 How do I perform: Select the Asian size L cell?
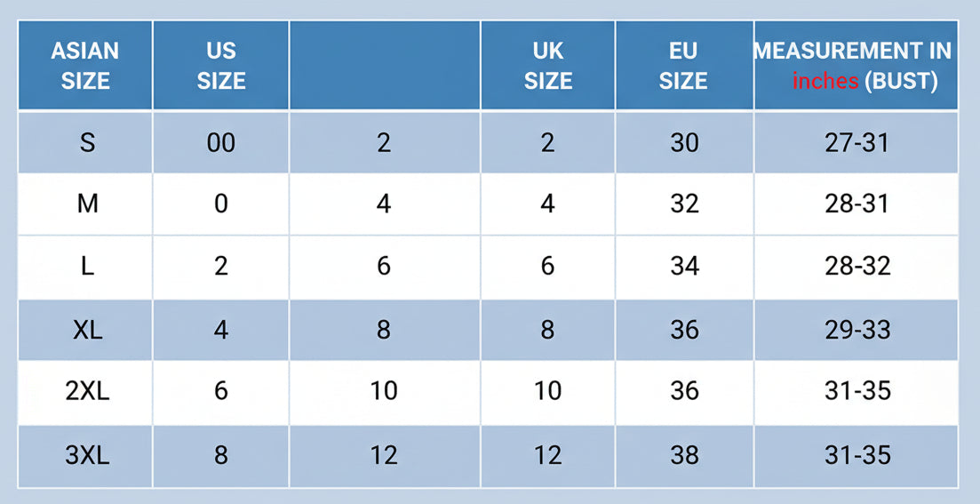(85, 267)
